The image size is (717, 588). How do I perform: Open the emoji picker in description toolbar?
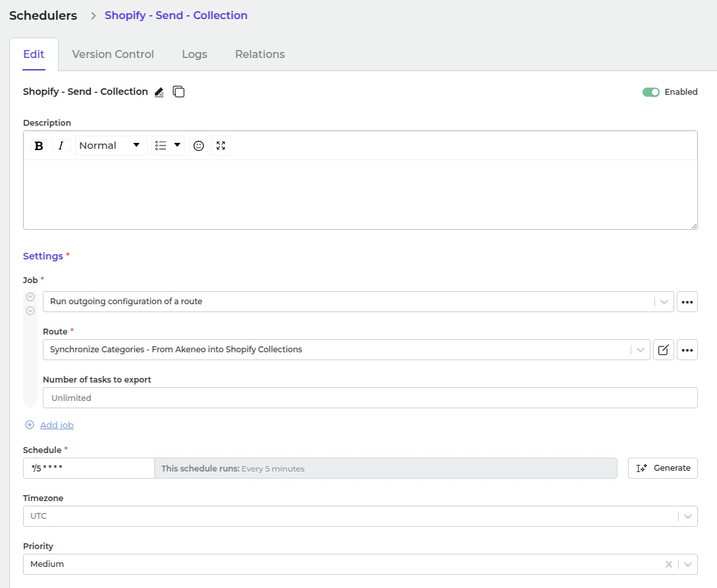(x=198, y=146)
